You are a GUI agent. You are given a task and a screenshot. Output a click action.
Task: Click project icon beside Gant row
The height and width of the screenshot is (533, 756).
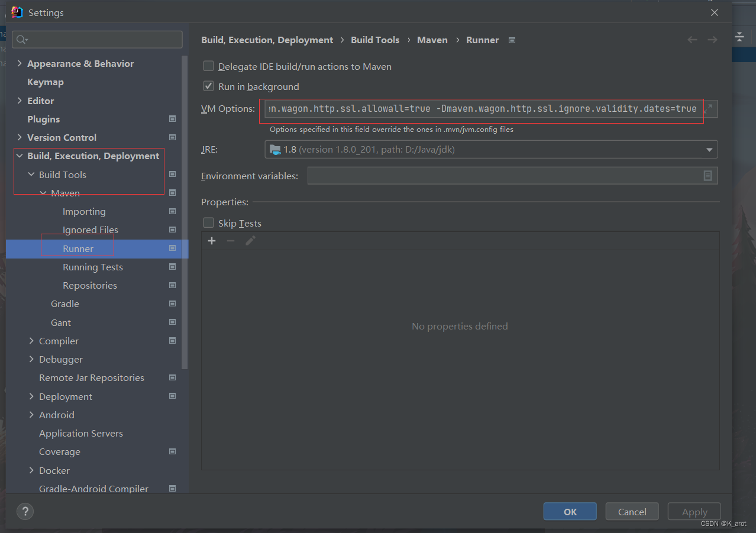(x=173, y=322)
